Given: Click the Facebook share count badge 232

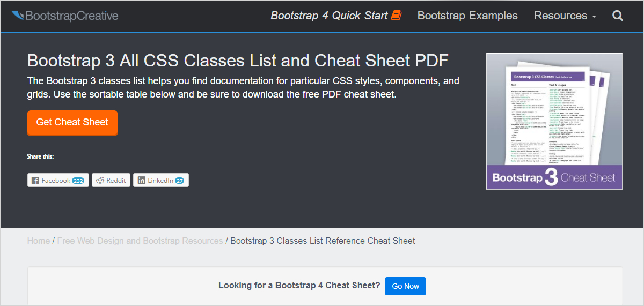Looking at the screenshot, I should 78,181.
